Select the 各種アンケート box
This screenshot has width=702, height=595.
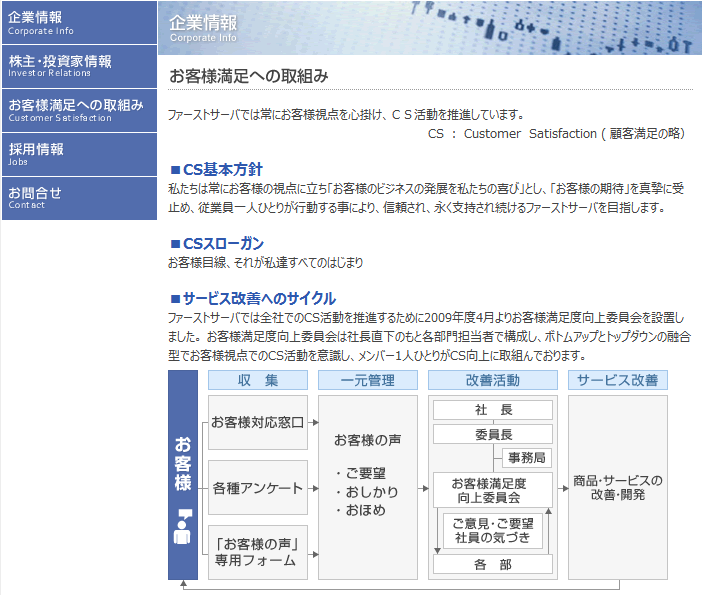pos(258,488)
